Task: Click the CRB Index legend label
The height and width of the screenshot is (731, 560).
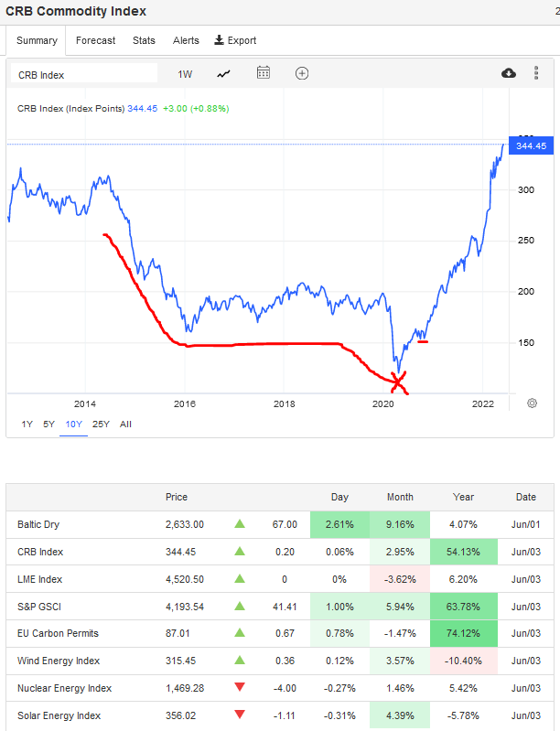Action: 70,109
